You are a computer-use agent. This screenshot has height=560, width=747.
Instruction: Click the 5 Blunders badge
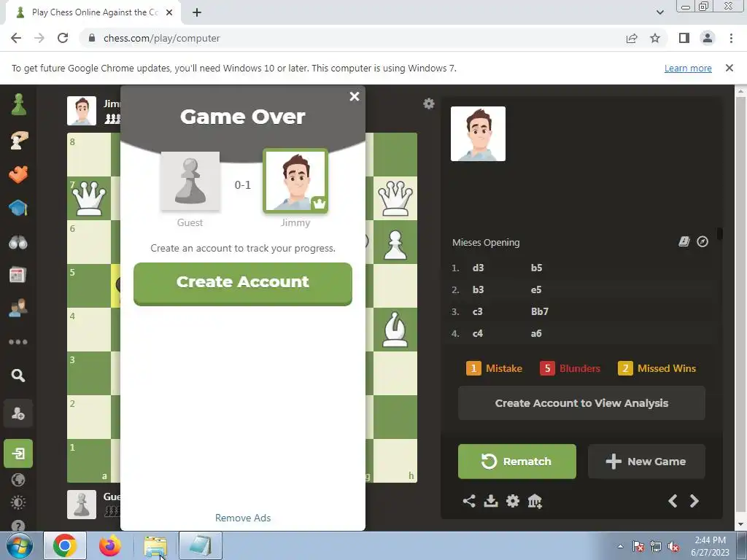[x=570, y=368]
